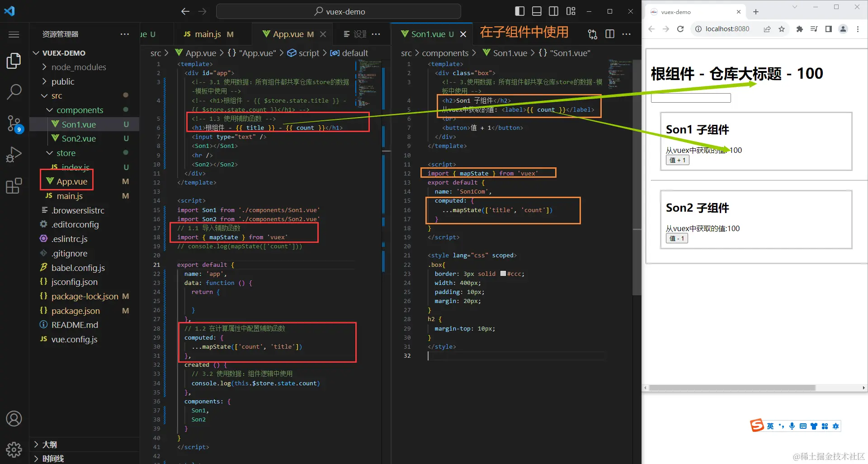Collapse the src folder

(57, 96)
